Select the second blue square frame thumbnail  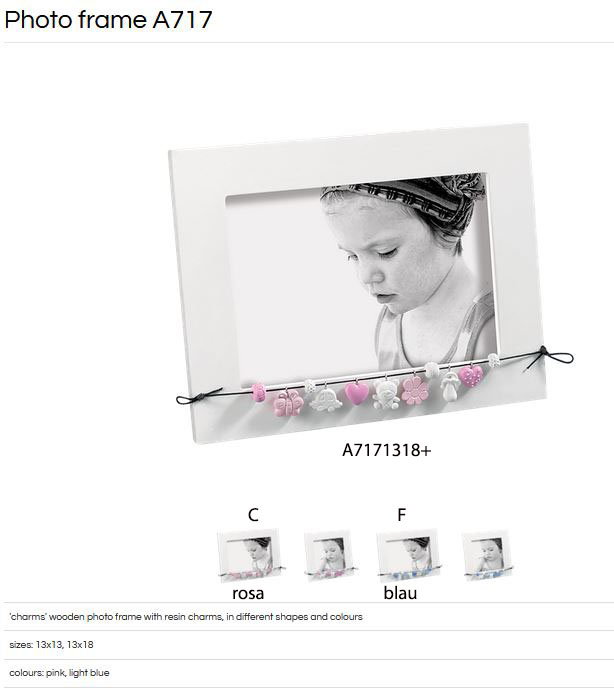(x=488, y=555)
